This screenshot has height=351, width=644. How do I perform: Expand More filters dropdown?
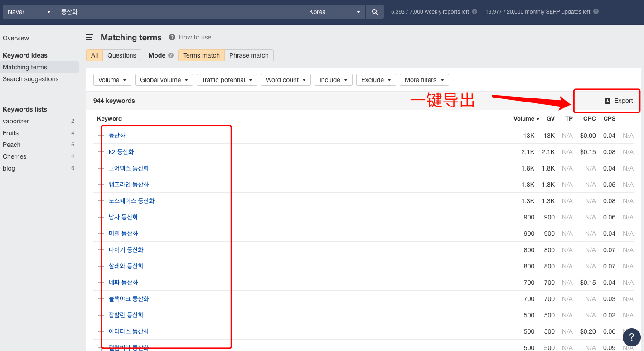[424, 80]
